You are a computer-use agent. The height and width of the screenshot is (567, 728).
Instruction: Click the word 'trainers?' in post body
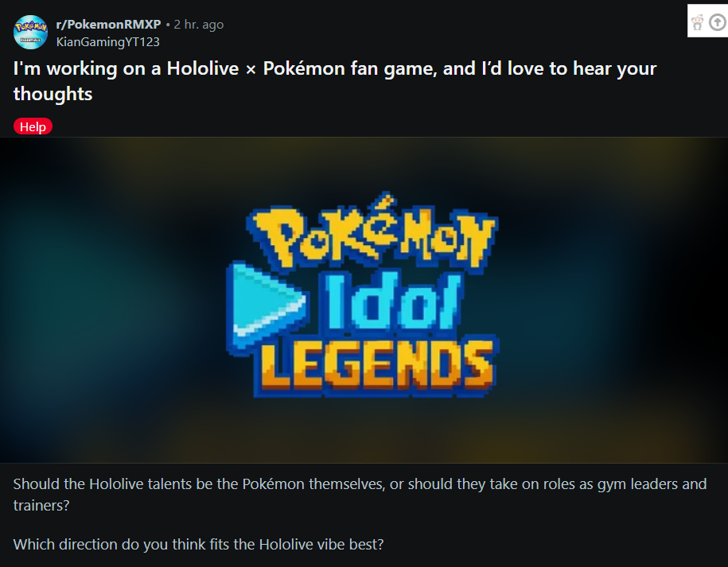click(41, 505)
